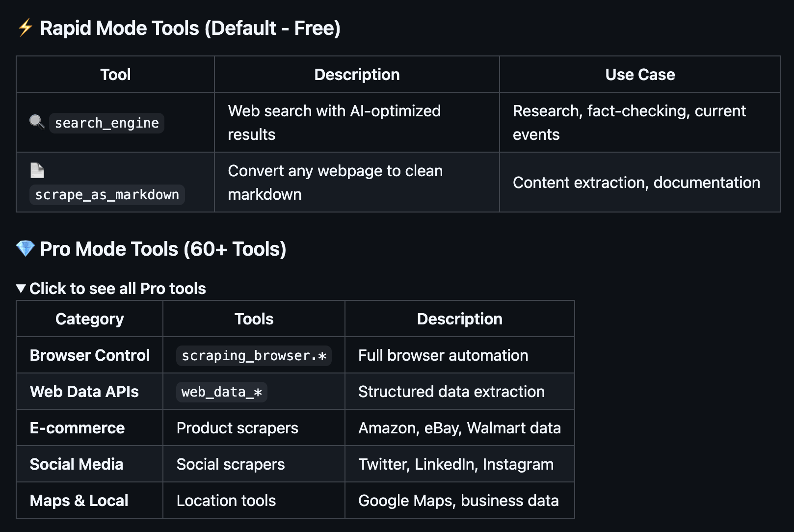Click the scrape_as_markdown code label

tap(107, 195)
